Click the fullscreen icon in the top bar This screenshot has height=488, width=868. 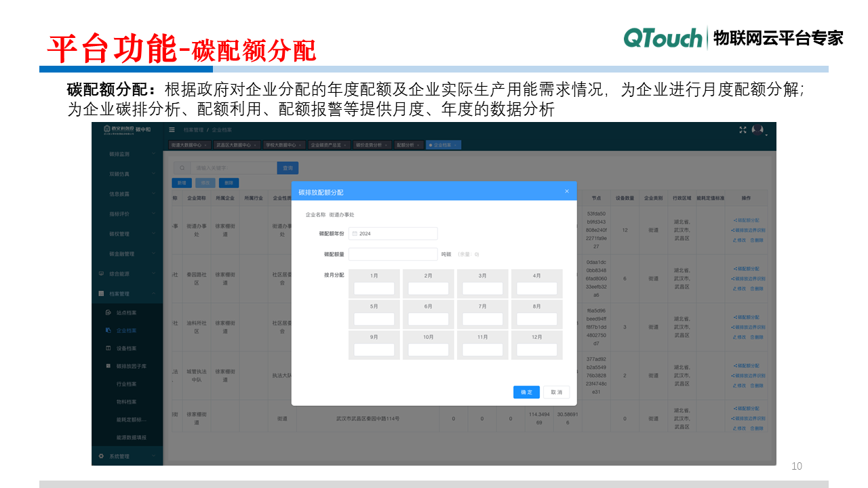pos(742,129)
